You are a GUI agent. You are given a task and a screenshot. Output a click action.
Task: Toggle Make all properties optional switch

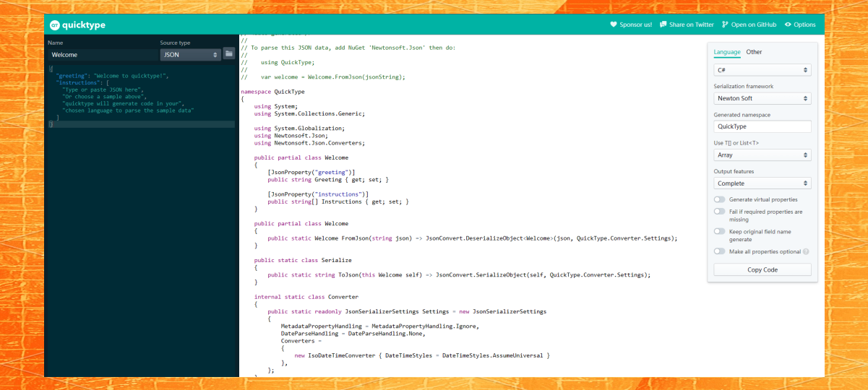pos(719,251)
